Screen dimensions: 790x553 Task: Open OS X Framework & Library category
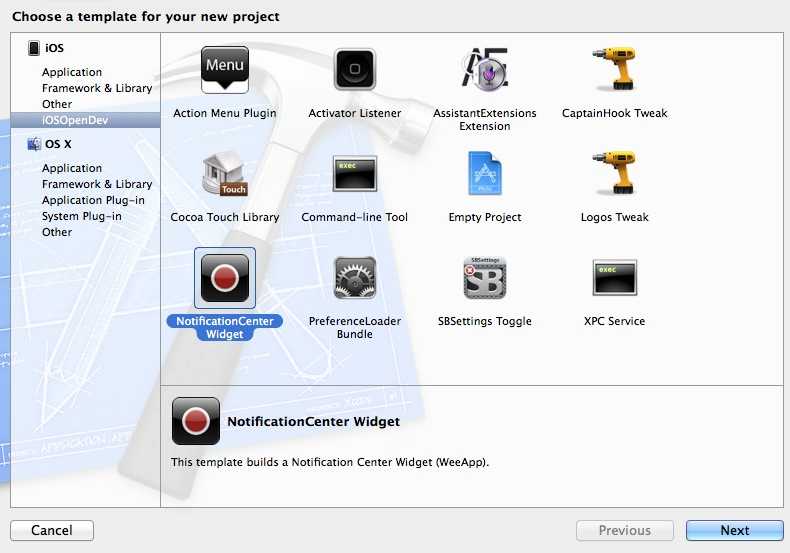(97, 184)
